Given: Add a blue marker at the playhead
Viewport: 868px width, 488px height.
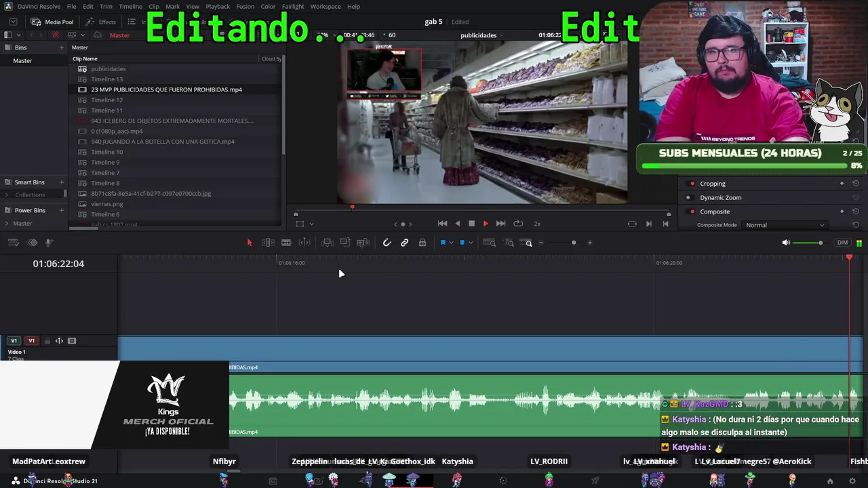Looking at the screenshot, I should (x=462, y=243).
